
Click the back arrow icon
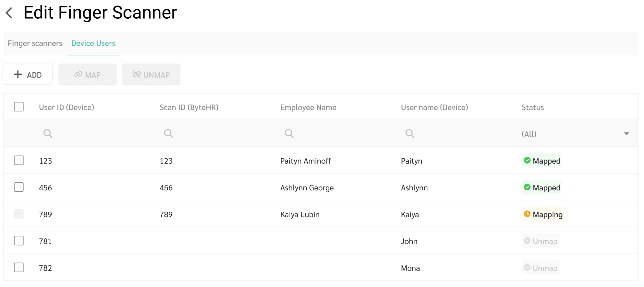[9, 13]
